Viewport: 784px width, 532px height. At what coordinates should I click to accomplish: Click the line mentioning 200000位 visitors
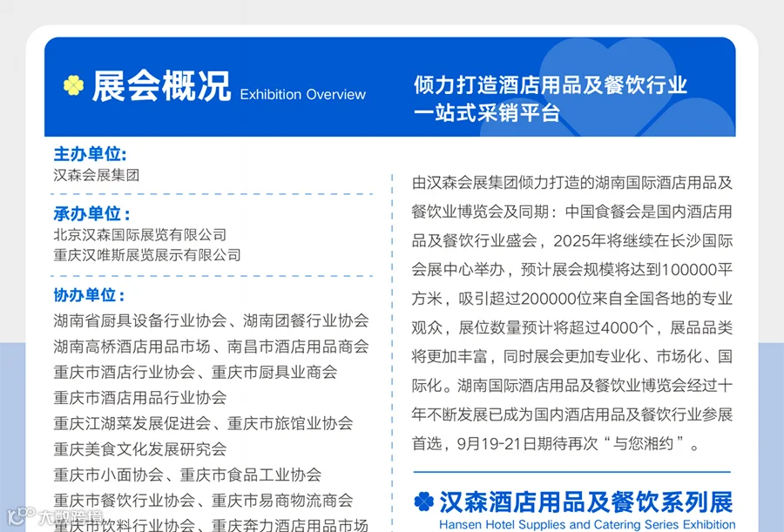point(572,299)
